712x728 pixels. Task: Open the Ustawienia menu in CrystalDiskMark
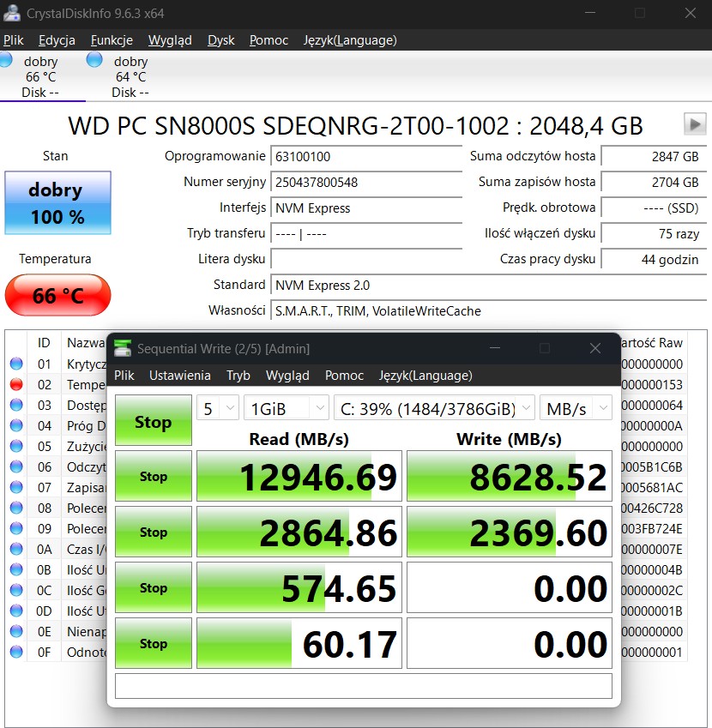tap(179, 376)
